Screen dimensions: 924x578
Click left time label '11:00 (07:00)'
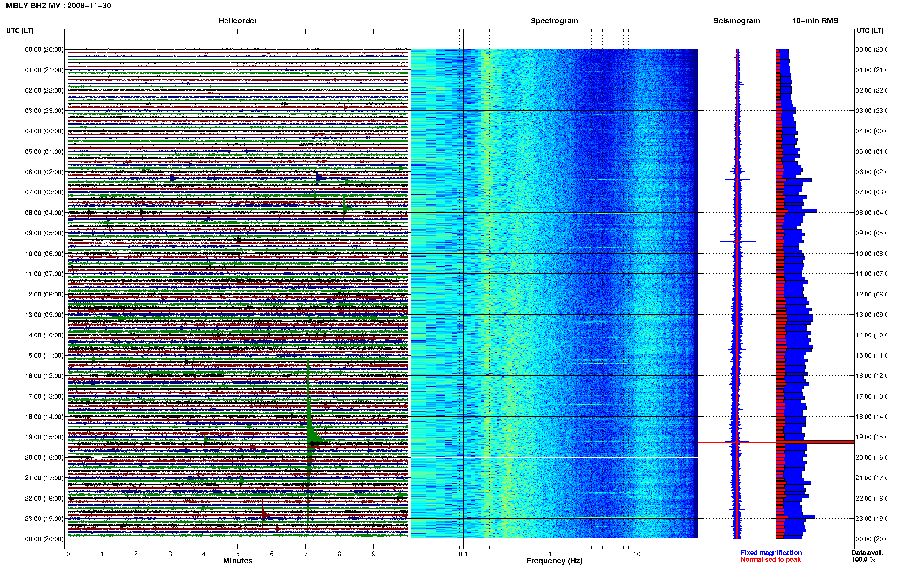(x=44, y=274)
